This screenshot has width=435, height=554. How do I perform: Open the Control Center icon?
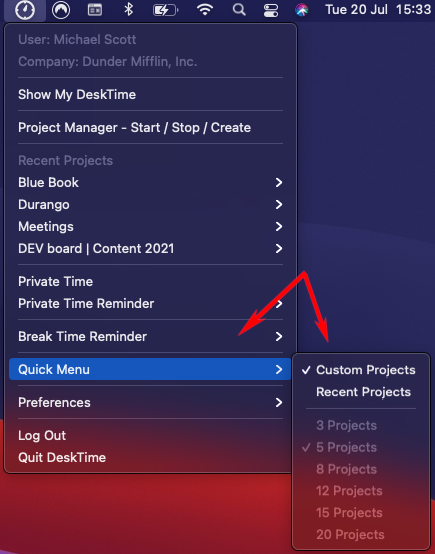[271, 10]
